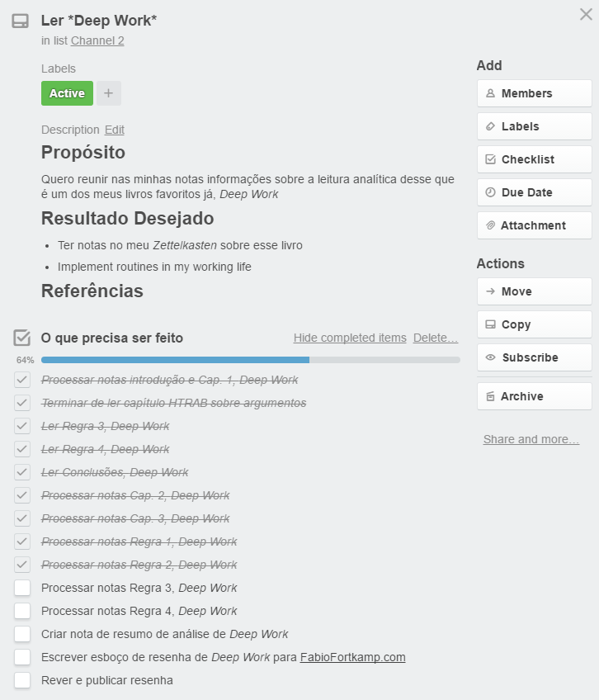The height and width of the screenshot is (700, 599).
Task: Attach a file using the Attachment paperclip icon
Action: coord(493,225)
